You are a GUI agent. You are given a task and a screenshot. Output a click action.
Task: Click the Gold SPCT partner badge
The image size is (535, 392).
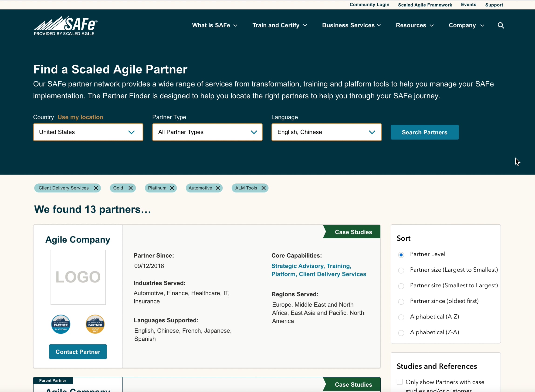(x=95, y=324)
